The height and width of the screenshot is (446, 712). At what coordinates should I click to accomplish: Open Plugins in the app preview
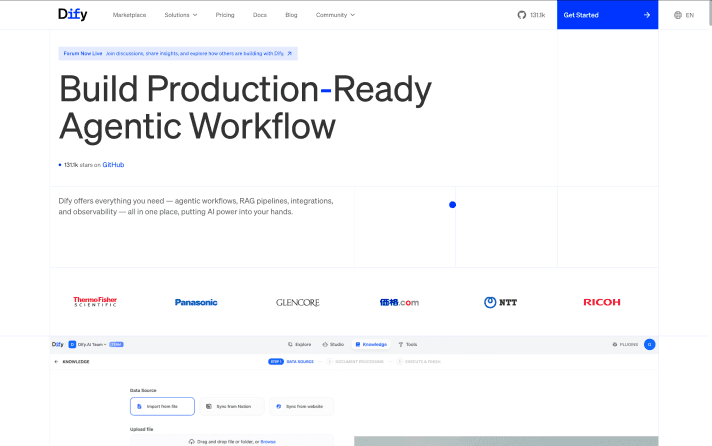pyautogui.click(x=625, y=345)
